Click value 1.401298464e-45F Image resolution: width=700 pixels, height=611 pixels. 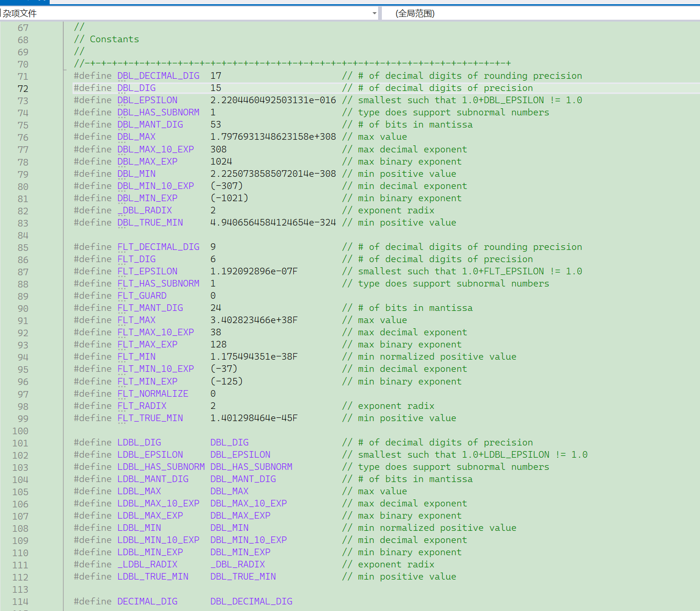[254, 418]
